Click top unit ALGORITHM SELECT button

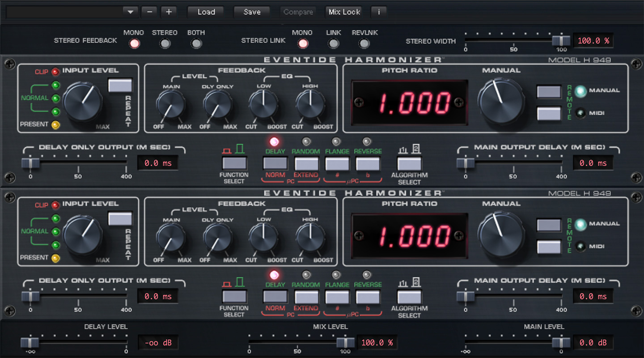pos(409,163)
